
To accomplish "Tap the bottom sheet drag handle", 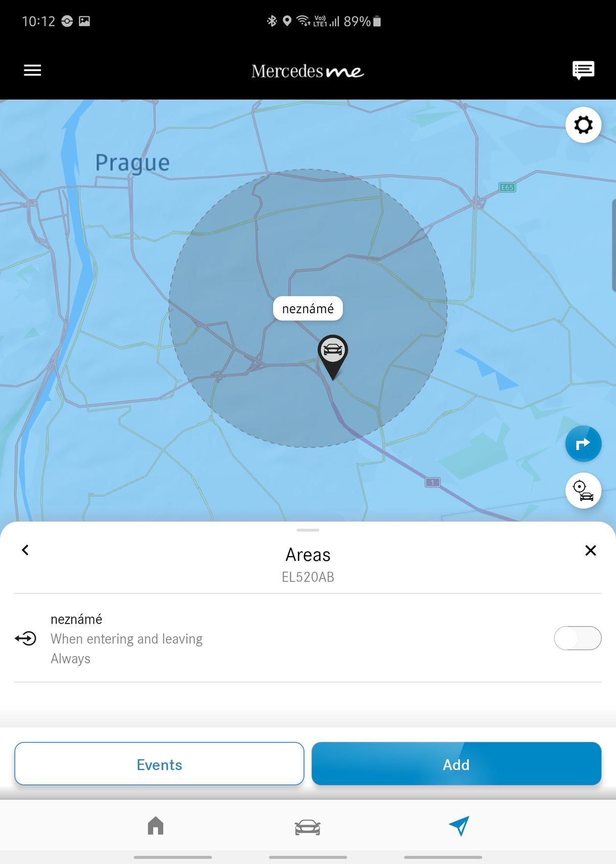I will [308, 530].
